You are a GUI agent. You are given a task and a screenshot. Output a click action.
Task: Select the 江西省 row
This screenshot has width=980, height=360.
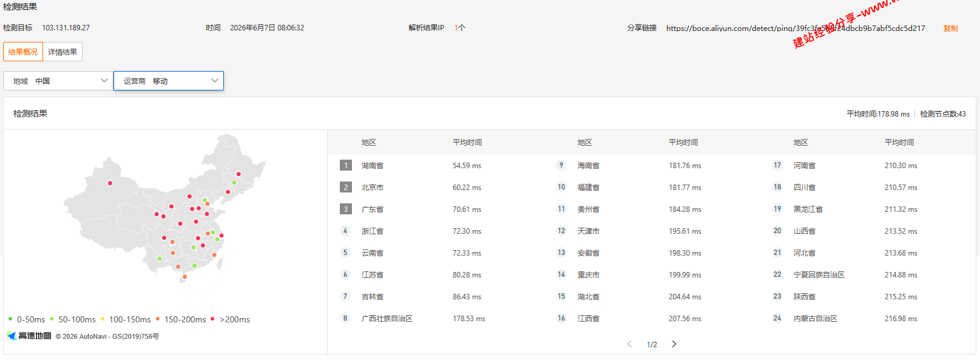point(652,318)
